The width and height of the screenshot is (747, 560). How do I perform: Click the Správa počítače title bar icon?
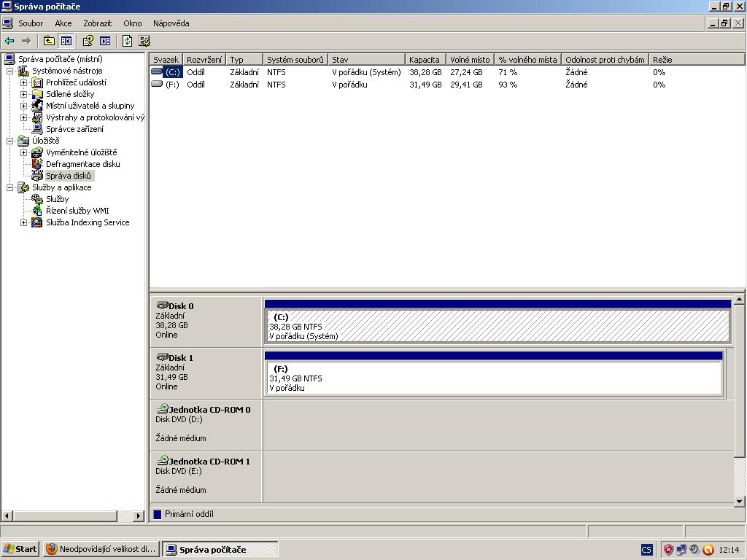(7, 6)
